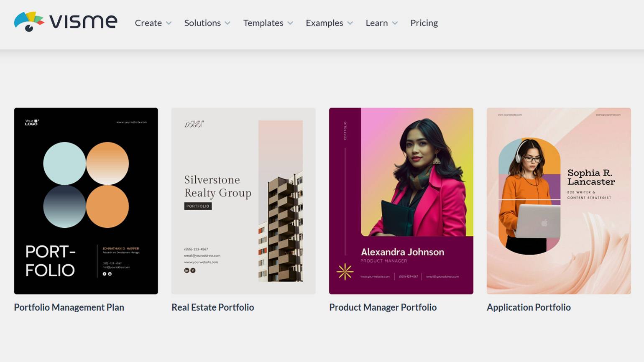
Task: Open the Learn dropdown chevron
Action: coord(395,23)
